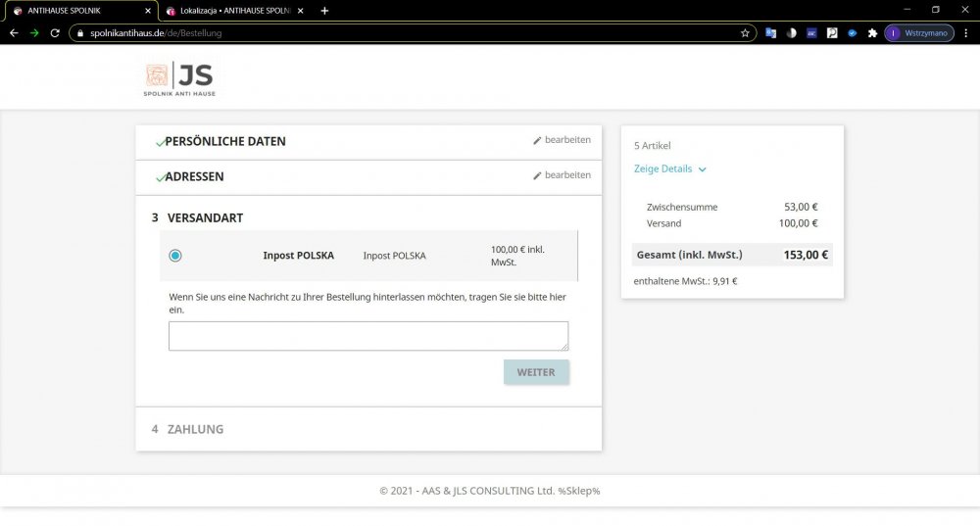This screenshot has height=526, width=980.
Task: Expand Zeige Details in order summary
Action: 670,168
